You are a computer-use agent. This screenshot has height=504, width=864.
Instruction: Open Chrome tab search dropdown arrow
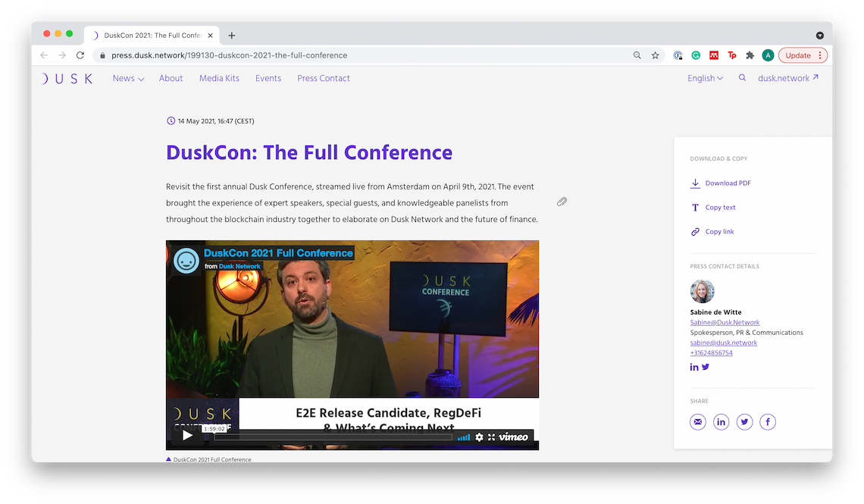click(819, 36)
